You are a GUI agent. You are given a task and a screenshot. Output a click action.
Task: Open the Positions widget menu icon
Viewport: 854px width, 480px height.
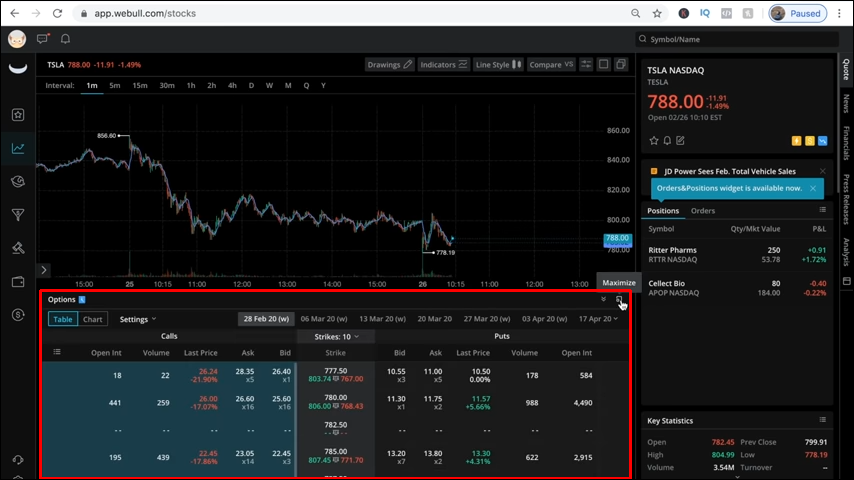pos(822,210)
